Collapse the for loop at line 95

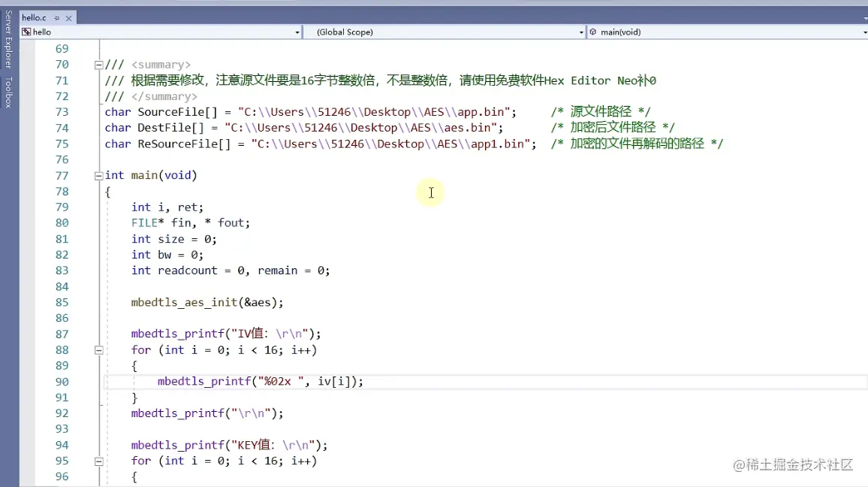tap(98, 461)
